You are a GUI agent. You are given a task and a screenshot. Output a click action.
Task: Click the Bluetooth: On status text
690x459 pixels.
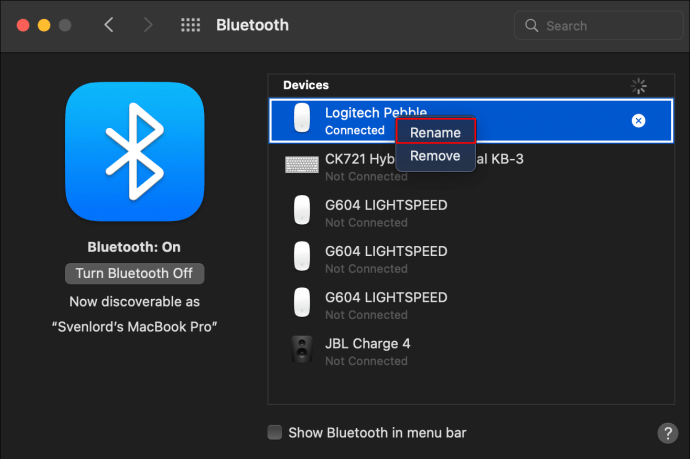(x=134, y=247)
